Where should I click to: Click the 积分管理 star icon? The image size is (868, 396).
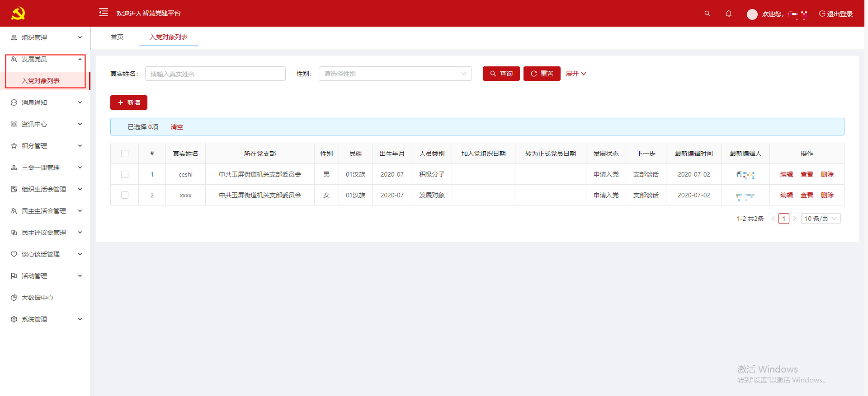click(x=14, y=146)
